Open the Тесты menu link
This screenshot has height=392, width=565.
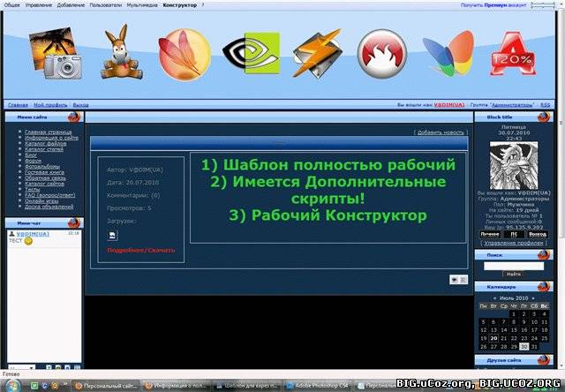coord(32,190)
